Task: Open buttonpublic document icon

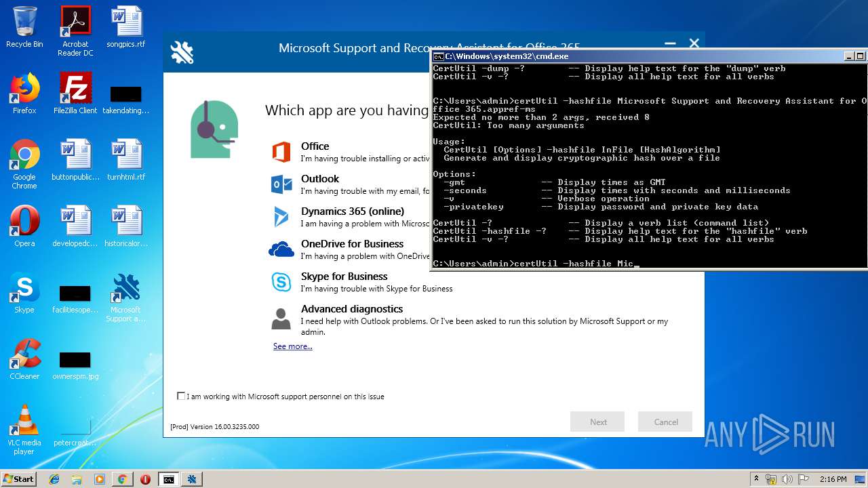Action: pyautogui.click(x=75, y=160)
